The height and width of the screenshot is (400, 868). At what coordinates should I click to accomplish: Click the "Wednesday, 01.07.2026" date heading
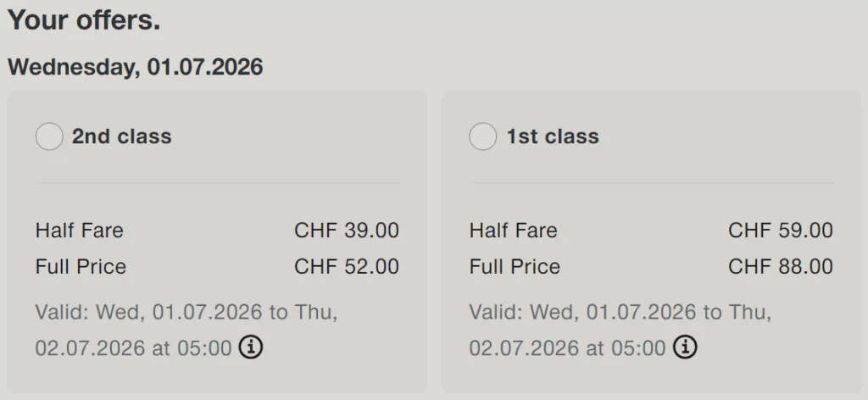pos(136,67)
